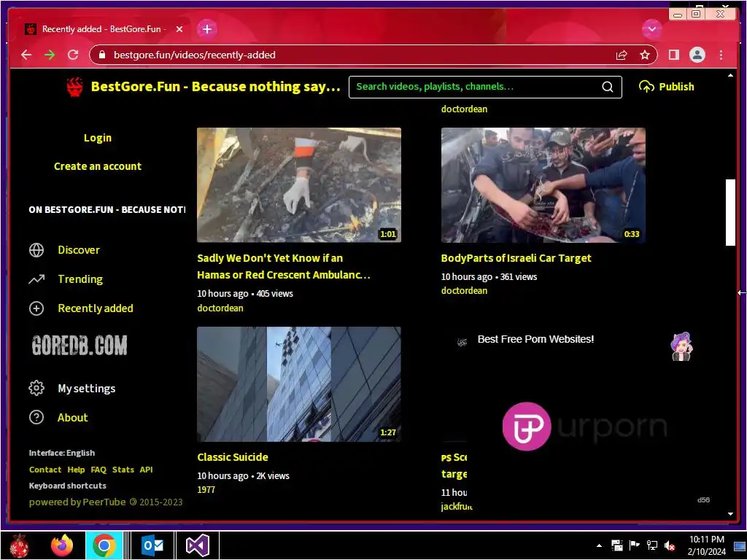Image resolution: width=747 pixels, height=560 pixels.
Task: Open the channel link 1977
Action: click(x=206, y=489)
